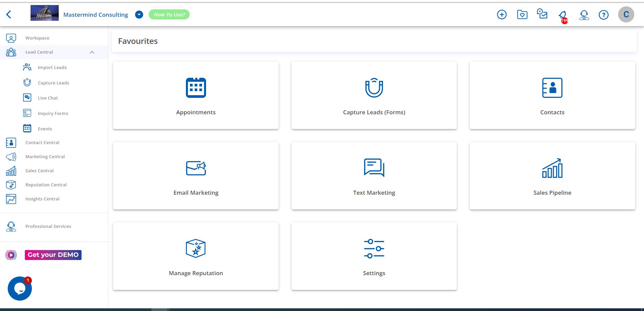Viewport: 644px width, 311px height.
Task: Open the Professional Services menu item
Action: [x=48, y=226]
